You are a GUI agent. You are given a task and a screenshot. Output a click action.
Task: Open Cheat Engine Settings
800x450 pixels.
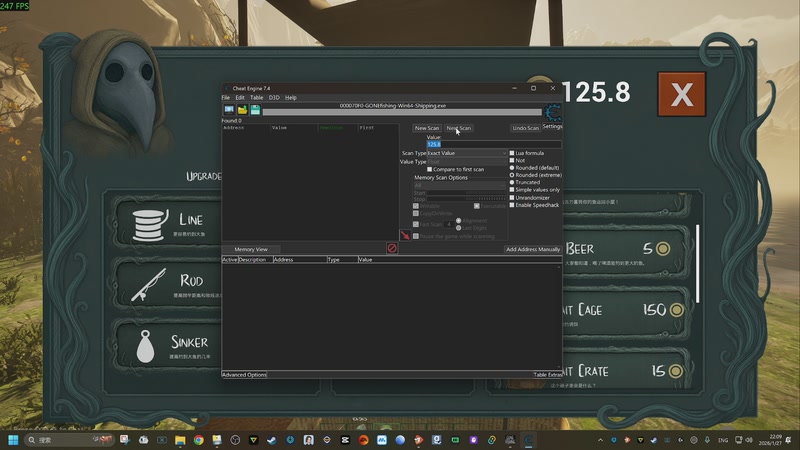(x=552, y=126)
